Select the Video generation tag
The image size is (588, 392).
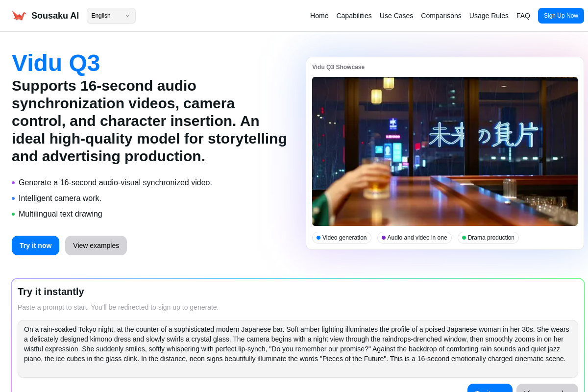click(x=342, y=238)
